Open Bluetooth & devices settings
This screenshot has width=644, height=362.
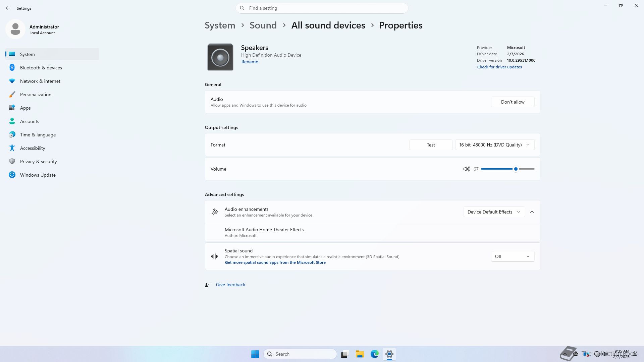point(41,68)
